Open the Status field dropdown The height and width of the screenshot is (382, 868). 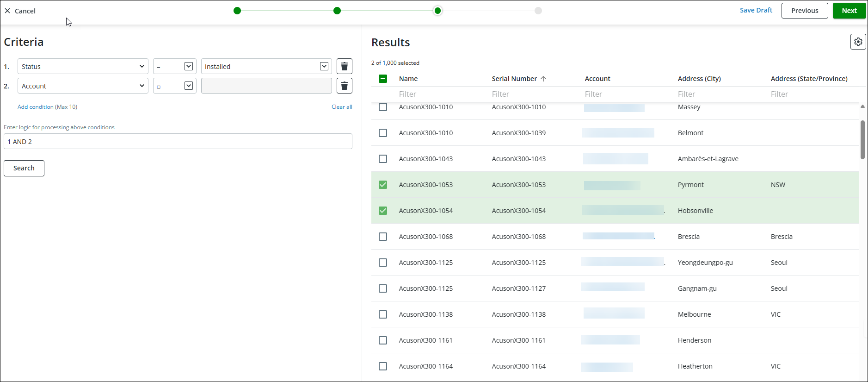(x=83, y=66)
